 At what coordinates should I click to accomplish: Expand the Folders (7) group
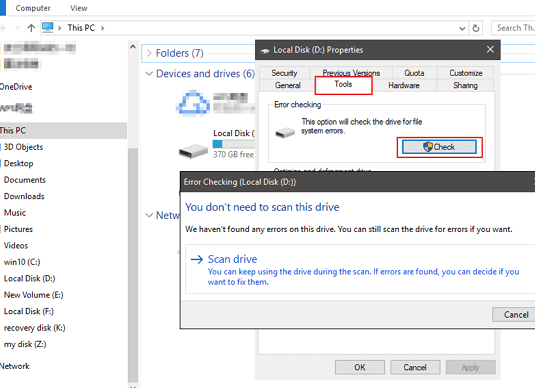149,53
